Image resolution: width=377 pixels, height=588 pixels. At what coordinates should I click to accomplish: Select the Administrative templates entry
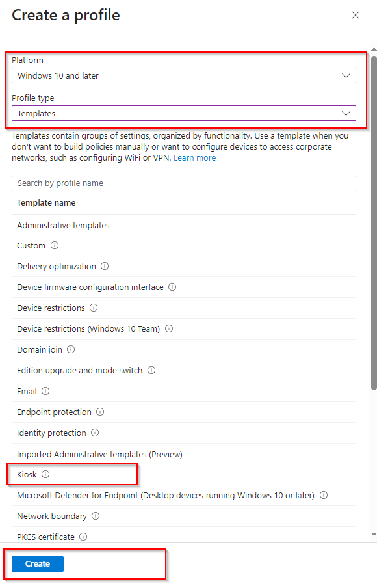pyautogui.click(x=62, y=224)
